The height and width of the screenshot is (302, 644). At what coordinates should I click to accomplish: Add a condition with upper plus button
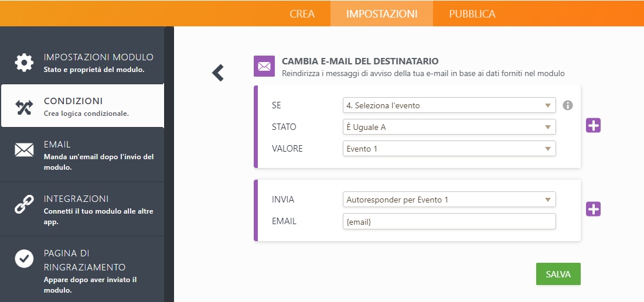point(593,125)
